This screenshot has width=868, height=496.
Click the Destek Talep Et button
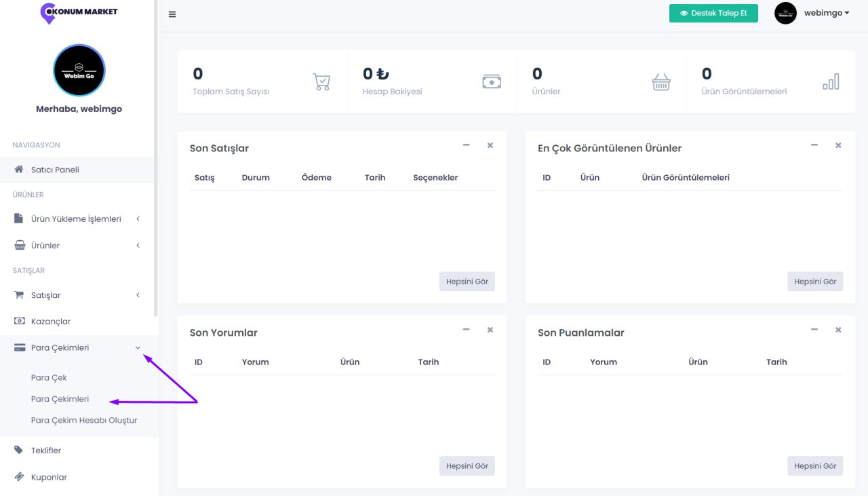(713, 13)
